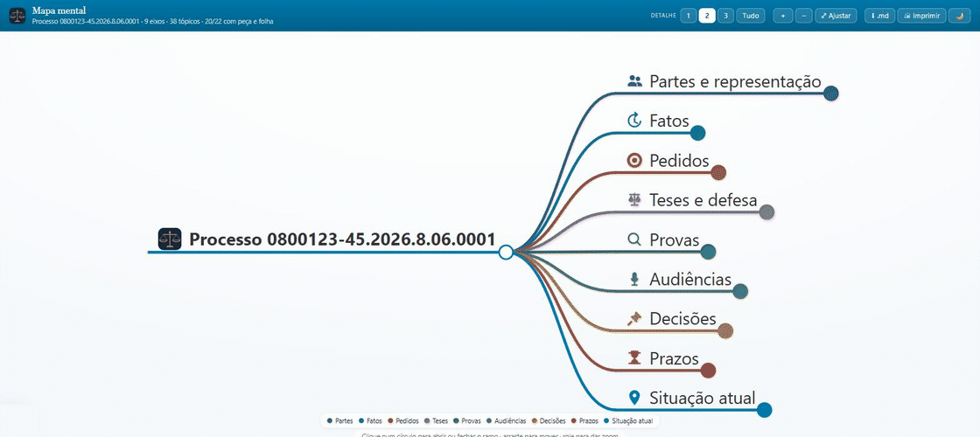This screenshot has height=437, width=980.
Task: Click the Situação atual legend entry
Action: click(628, 421)
